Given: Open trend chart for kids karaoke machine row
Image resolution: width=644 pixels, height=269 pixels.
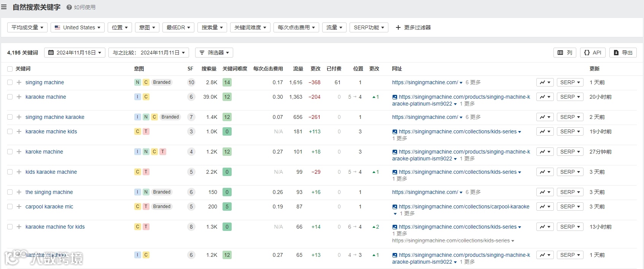Looking at the screenshot, I should coord(545,172).
